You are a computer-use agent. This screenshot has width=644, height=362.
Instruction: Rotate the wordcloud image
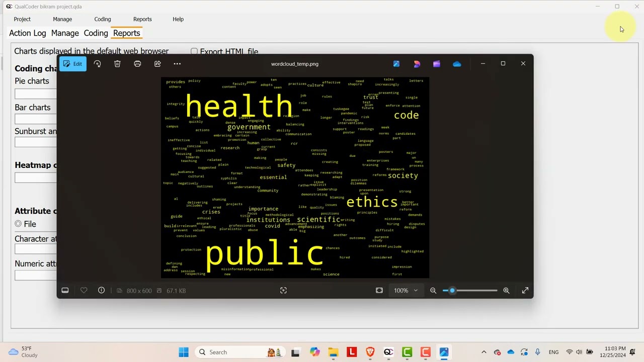(98, 64)
